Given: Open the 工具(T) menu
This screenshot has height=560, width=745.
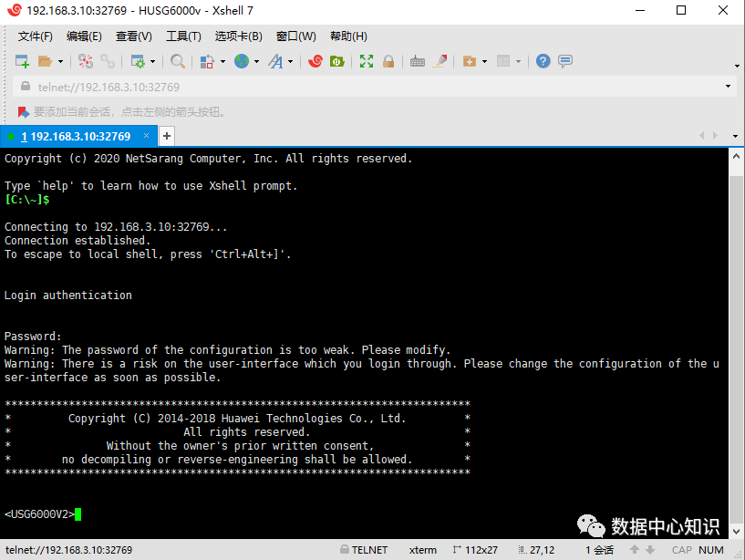Looking at the screenshot, I should click(183, 36).
